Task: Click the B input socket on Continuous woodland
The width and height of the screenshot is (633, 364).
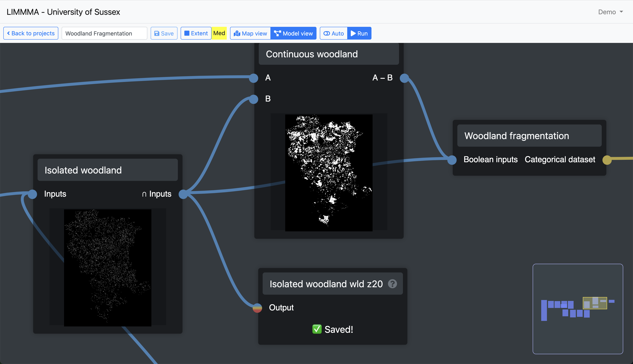Action: [254, 99]
